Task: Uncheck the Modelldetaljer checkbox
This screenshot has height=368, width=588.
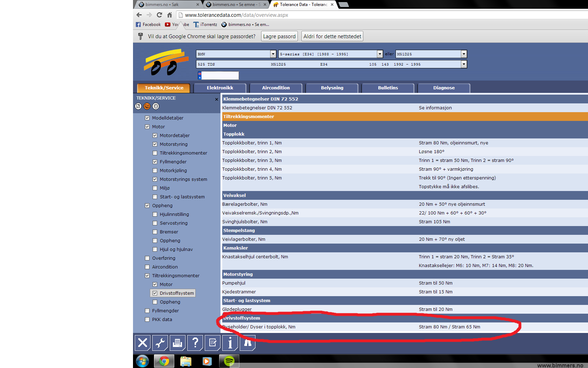Action: [x=147, y=118]
